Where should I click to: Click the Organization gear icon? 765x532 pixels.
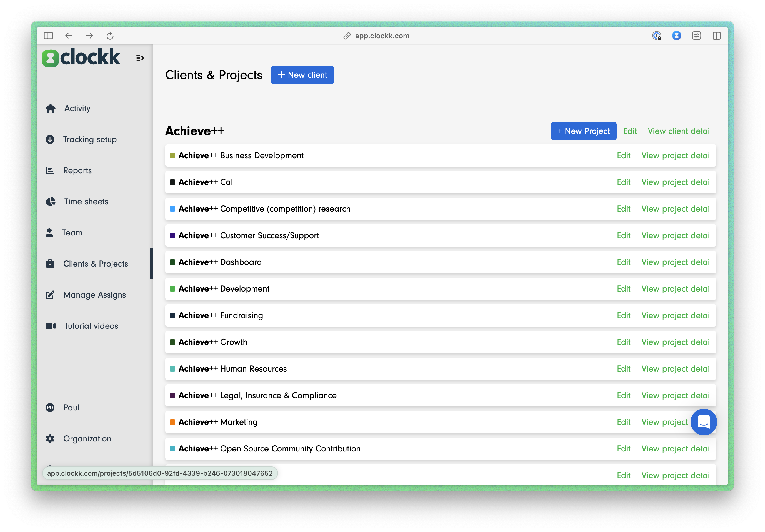pos(50,439)
